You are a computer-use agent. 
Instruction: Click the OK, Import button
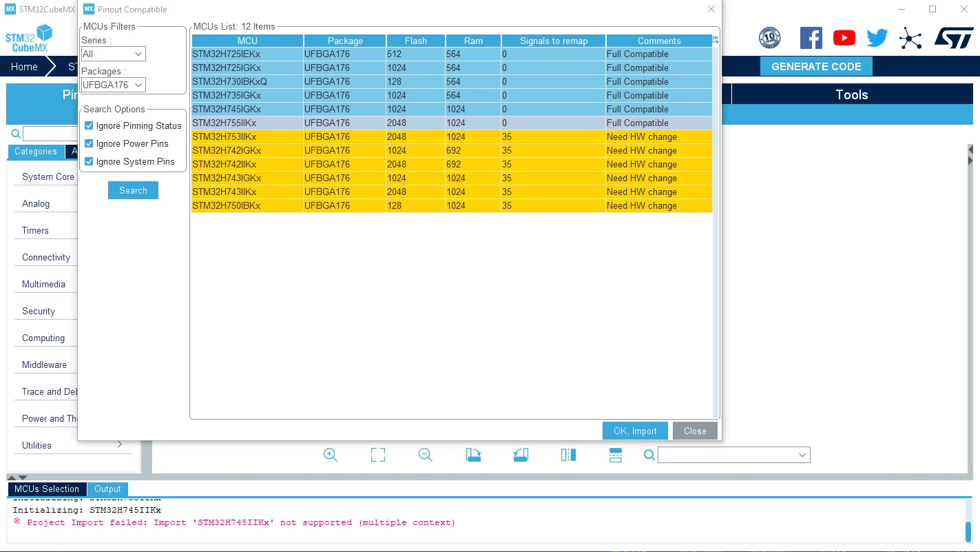click(635, 431)
